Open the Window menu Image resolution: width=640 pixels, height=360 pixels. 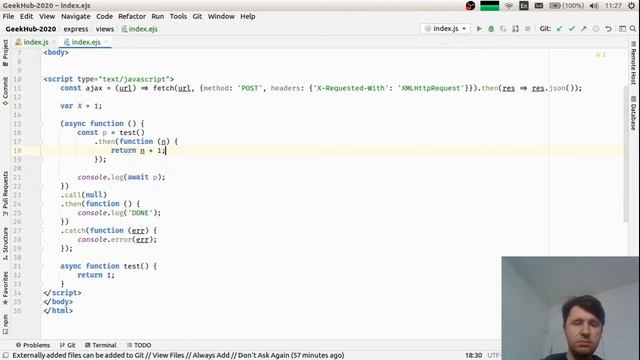tap(221, 16)
